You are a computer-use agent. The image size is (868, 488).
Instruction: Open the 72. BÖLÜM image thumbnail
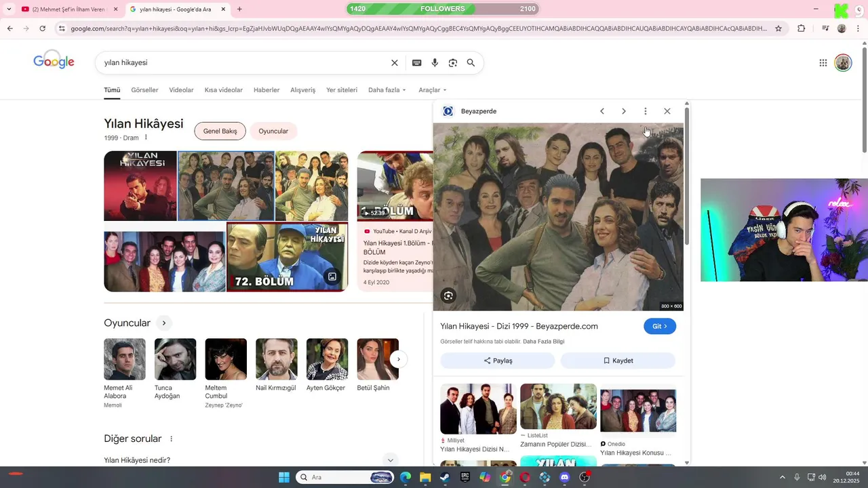tap(287, 257)
